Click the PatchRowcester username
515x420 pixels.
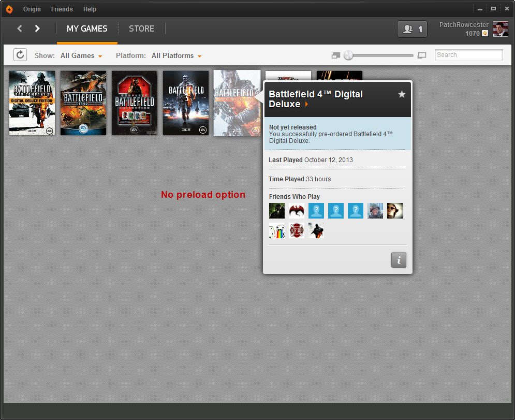pyautogui.click(x=464, y=25)
